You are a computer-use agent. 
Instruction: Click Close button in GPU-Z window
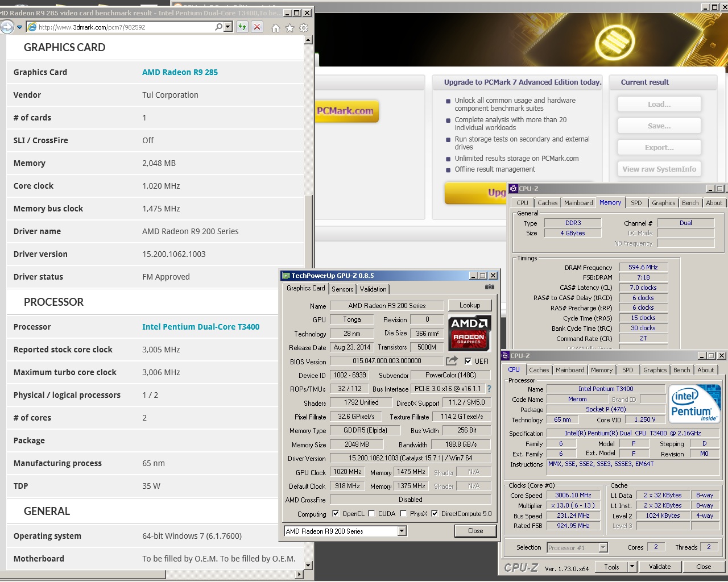click(475, 531)
